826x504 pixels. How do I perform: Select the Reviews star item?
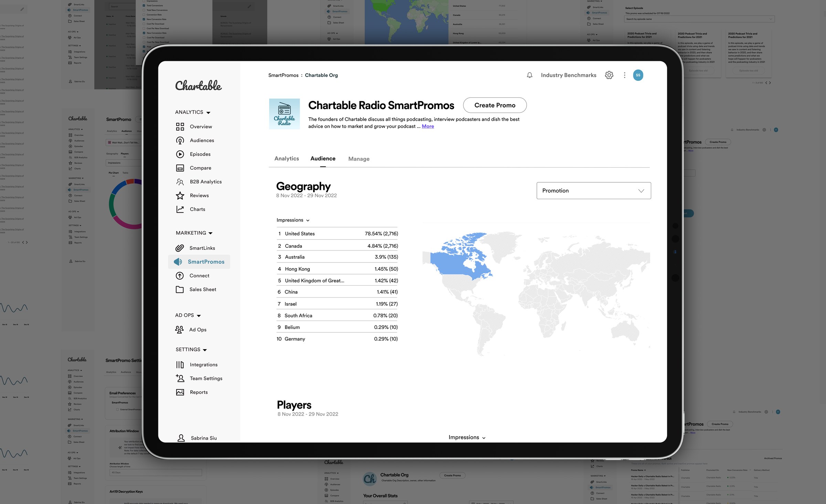point(192,195)
